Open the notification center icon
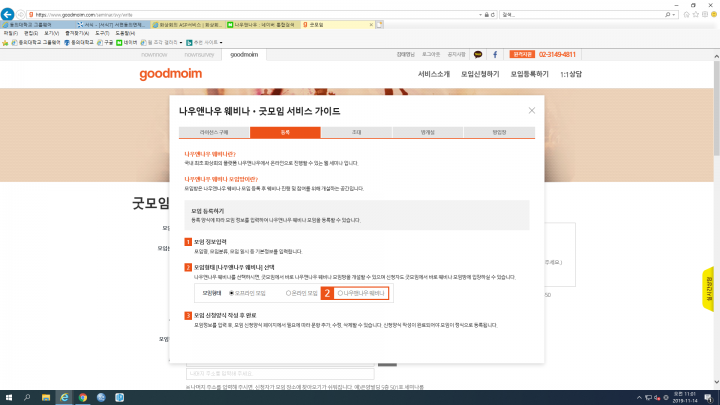Viewport: 720px width, 405px height. pos(709,398)
